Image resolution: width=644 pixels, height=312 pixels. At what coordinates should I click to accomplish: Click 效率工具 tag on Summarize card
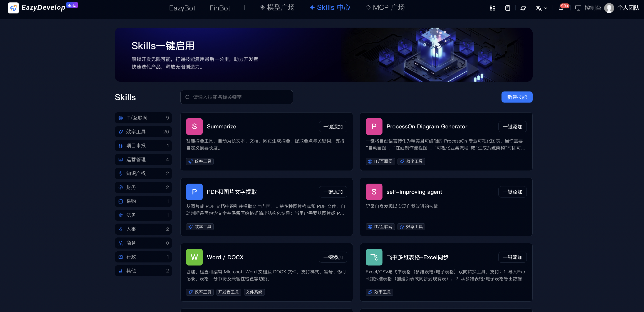(200, 161)
